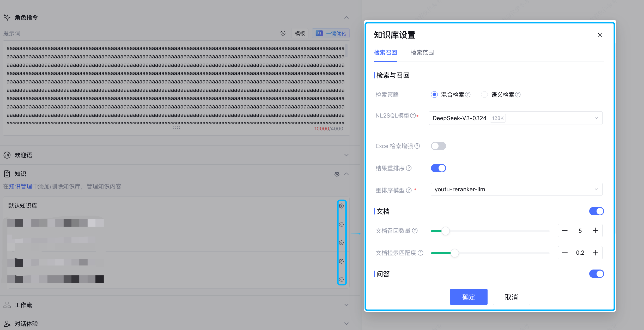Click gear icon for 默认知识库
Image resolution: width=644 pixels, height=330 pixels.
[x=341, y=206]
